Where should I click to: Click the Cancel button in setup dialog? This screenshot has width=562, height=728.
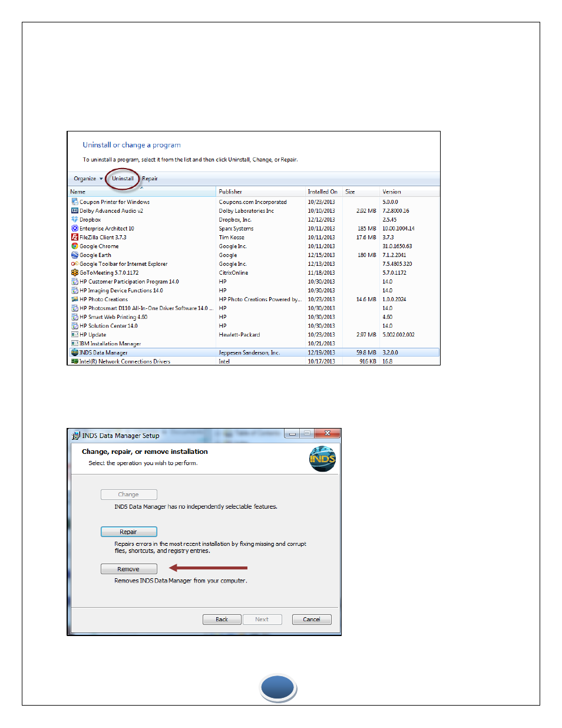[312, 620]
